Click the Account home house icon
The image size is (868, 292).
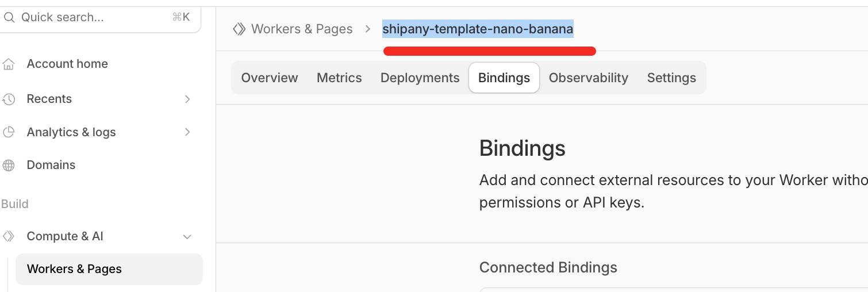point(9,64)
